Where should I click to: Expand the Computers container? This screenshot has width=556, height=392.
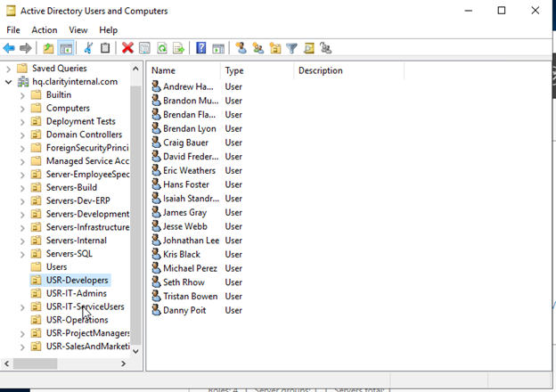coord(22,109)
